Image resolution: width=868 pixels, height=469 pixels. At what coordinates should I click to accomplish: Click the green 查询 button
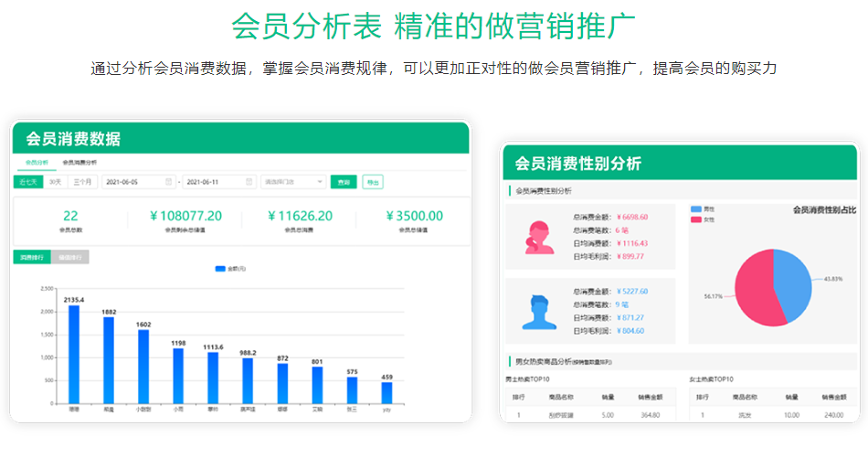pyautogui.click(x=344, y=182)
